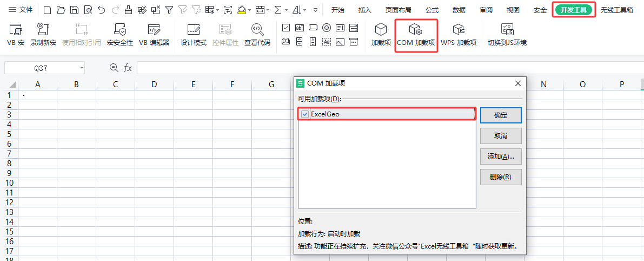Insert the spin button control
The height and width of the screenshot is (261, 644).
(x=300, y=42)
